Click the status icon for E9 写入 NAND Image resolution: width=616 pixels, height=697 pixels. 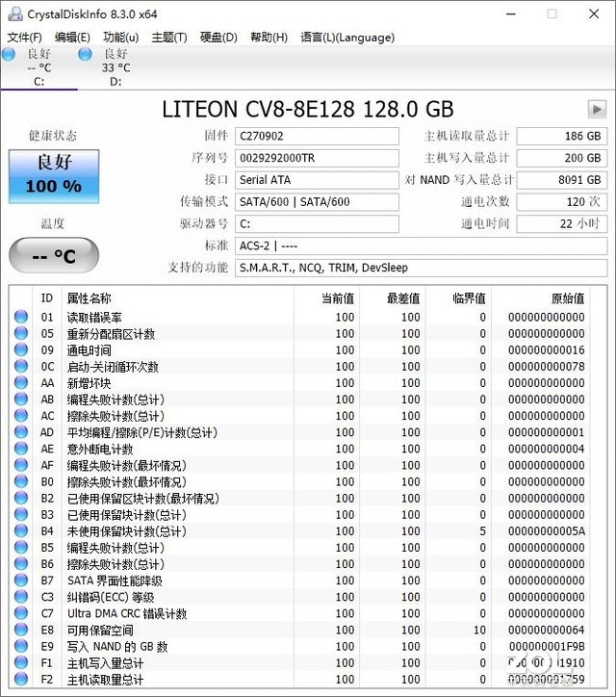(21, 645)
